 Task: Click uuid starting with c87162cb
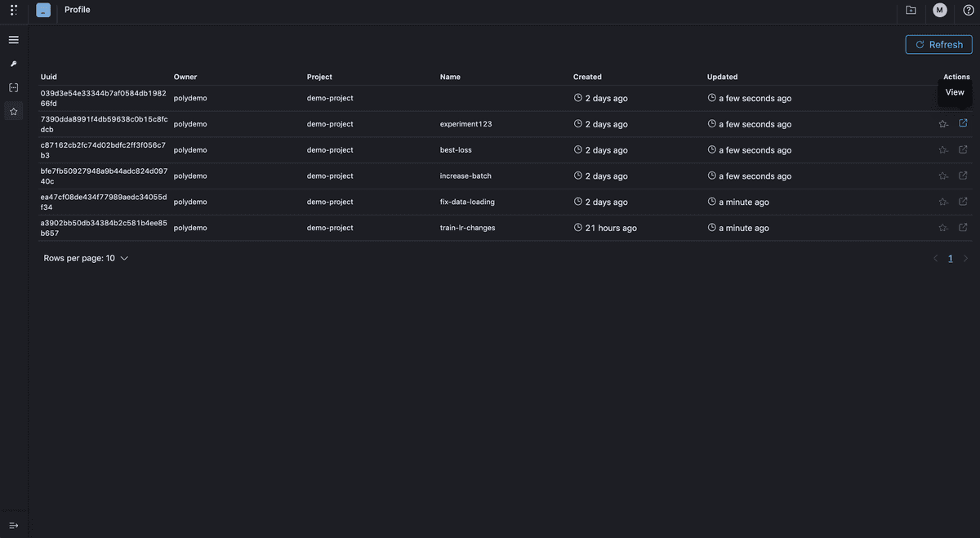pyautogui.click(x=104, y=150)
